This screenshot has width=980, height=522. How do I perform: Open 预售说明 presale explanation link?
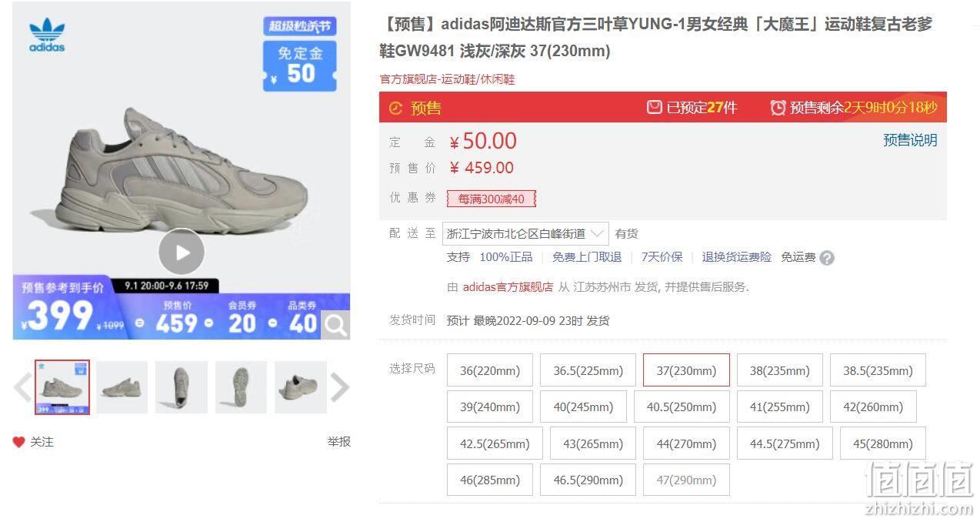click(x=910, y=140)
